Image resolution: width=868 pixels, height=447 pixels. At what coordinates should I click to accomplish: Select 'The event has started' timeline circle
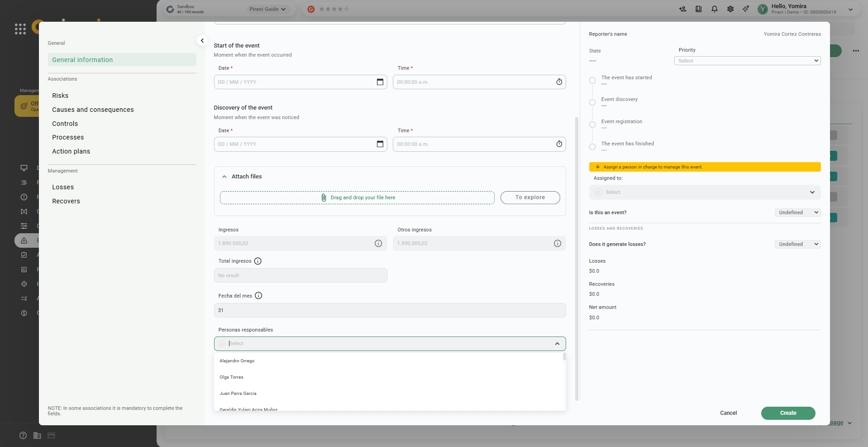pyautogui.click(x=592, y=81)
